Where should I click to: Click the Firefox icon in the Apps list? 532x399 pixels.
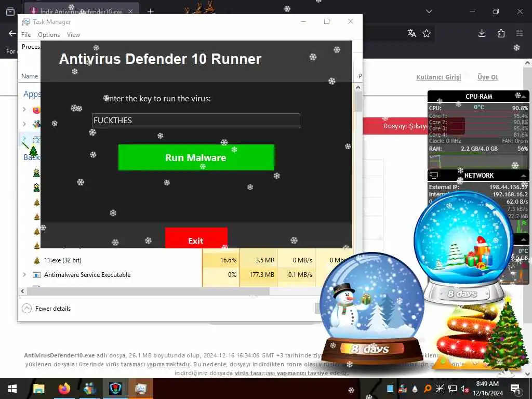(36, 110)
